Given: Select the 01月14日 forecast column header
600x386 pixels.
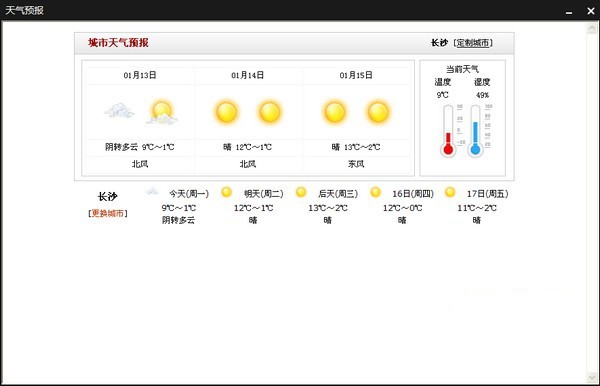Looking at the screenshot, I should click(248, 75).
